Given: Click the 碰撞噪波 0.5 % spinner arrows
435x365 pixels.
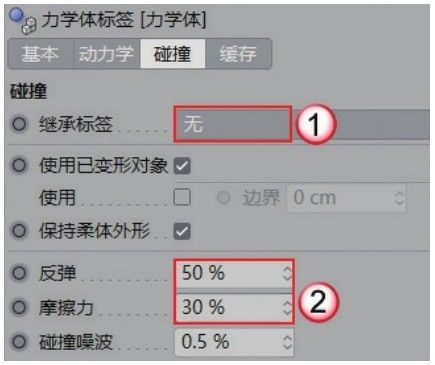Looking at the screenshot, I should [287, 342].
